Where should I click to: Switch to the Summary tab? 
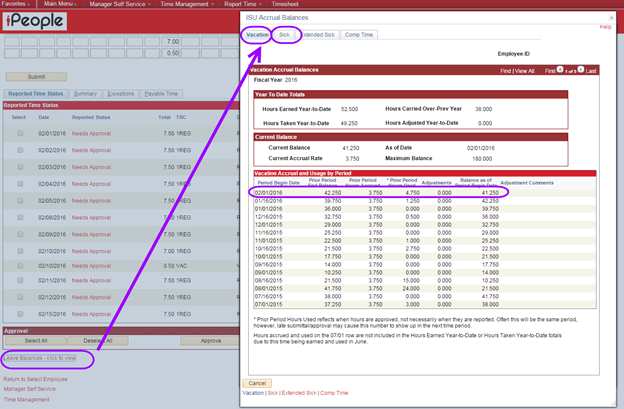pyautogui.click(x=85, y=94)
